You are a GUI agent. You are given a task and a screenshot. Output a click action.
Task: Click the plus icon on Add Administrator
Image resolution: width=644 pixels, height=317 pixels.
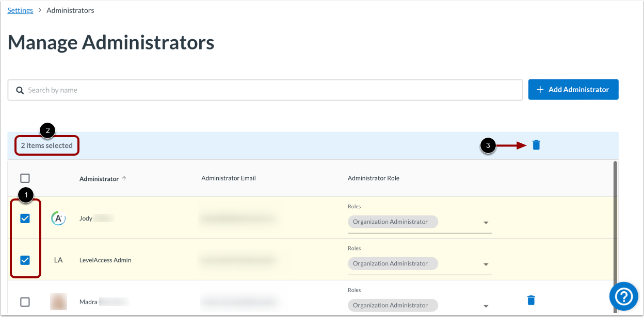click(x=540, y=89)
